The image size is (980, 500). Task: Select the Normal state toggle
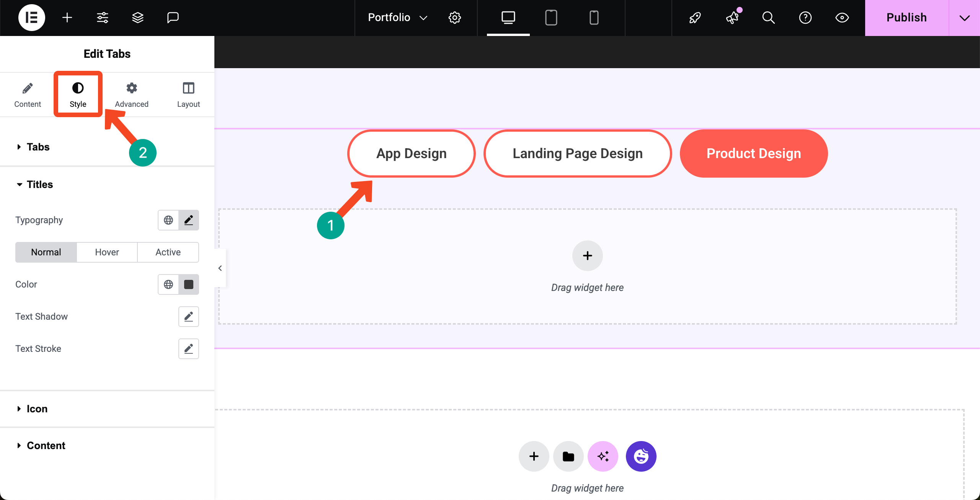[46, 252]
